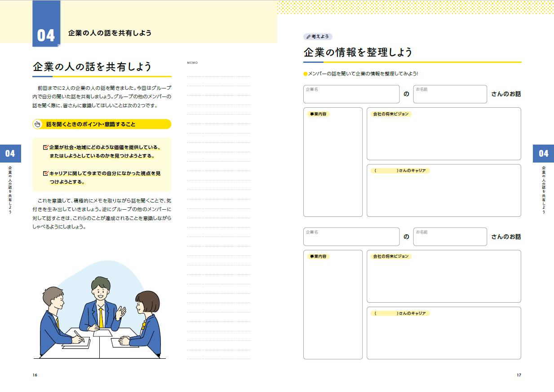Click the pointing hand icon in the yellow bar
This screenshot has height=392, width=554.
click(38, 124)
